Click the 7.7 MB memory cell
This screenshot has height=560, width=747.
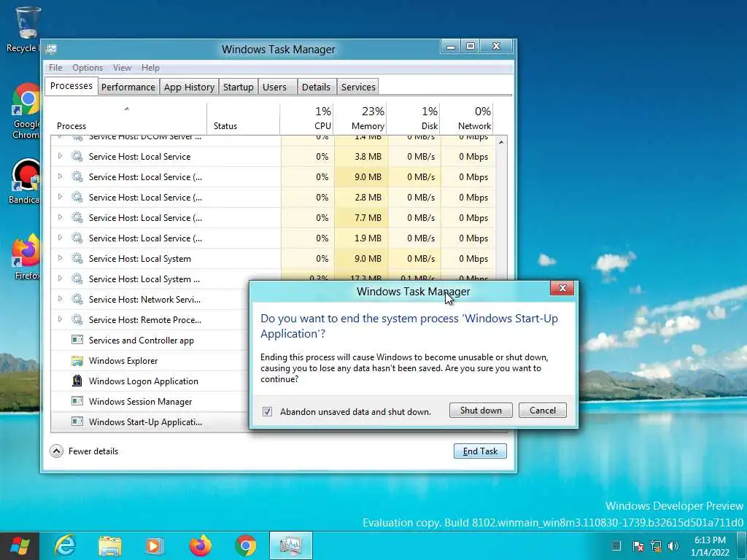[x=361, y=217]
